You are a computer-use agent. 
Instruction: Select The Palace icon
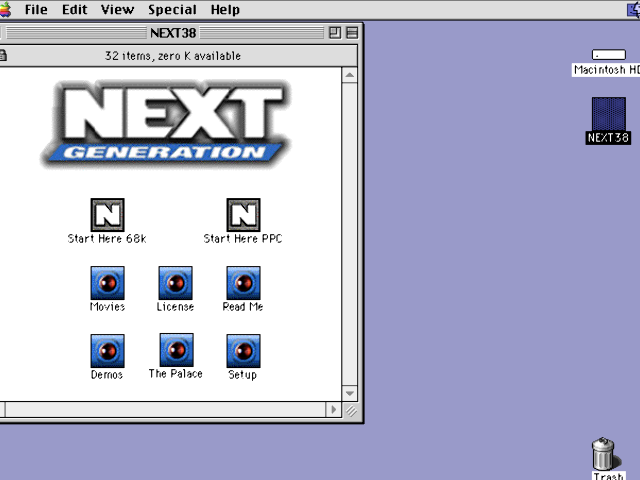[x=176, y=350]
